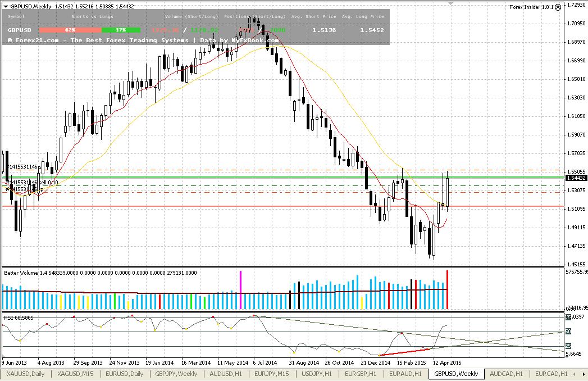Click the sell 0.10 order label
The height and width of the screenshot is (381, 588).
[x=32, y=183]
